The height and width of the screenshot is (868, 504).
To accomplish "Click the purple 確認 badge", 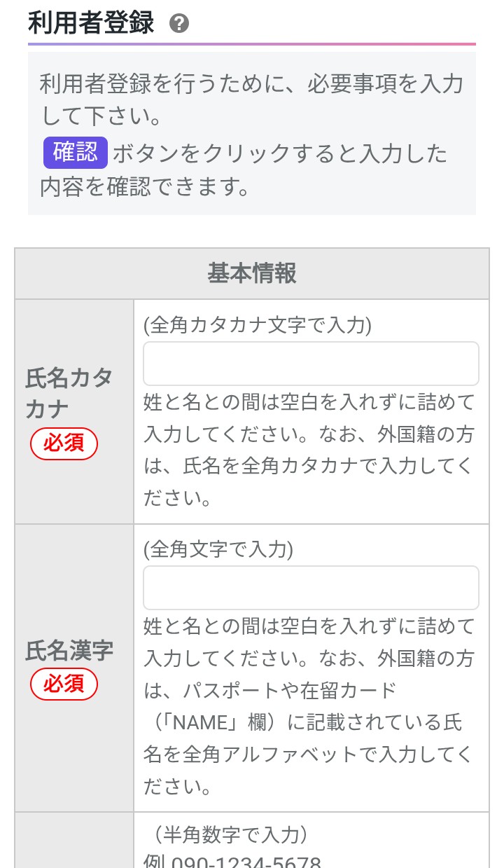I will [75, 153].
